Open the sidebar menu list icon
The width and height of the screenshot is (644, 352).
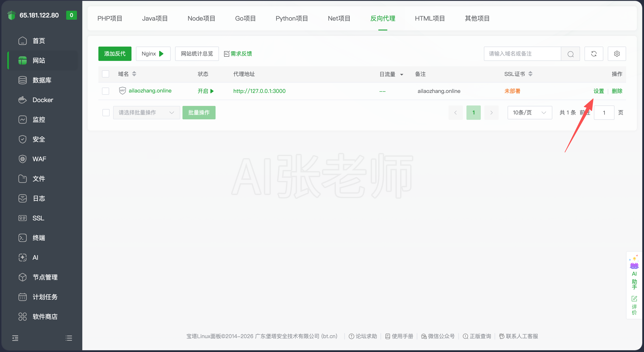[69, 338]
